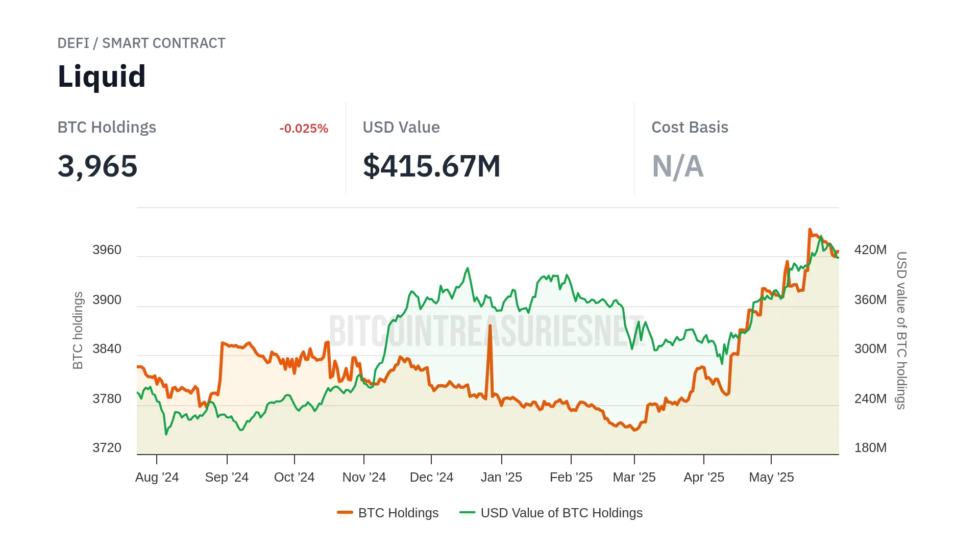Click the green line swatch in the legend
Image resolution: width=980 pixels, height=551 pixels.
pyautogui.click(x=467, y=513)
